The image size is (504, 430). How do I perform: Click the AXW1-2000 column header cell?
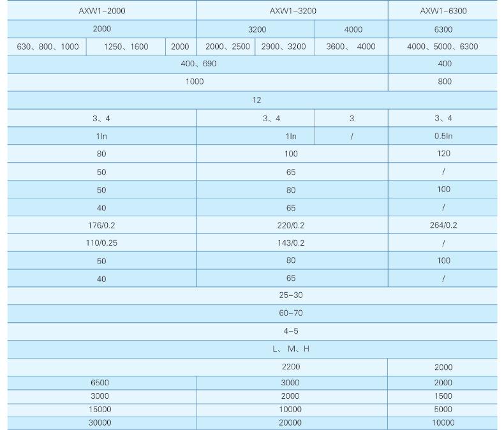[102, 11]
